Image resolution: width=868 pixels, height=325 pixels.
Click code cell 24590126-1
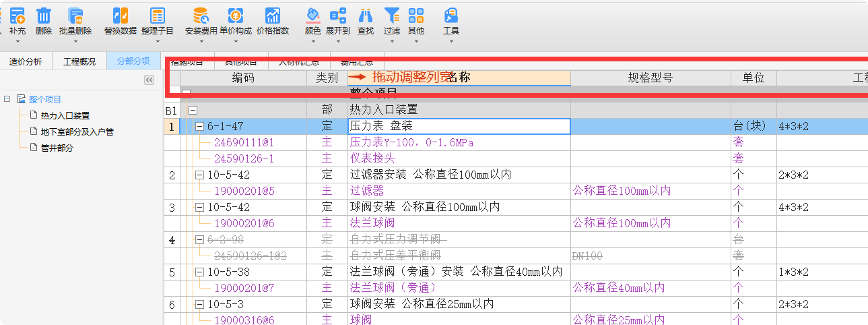point(244,158)
